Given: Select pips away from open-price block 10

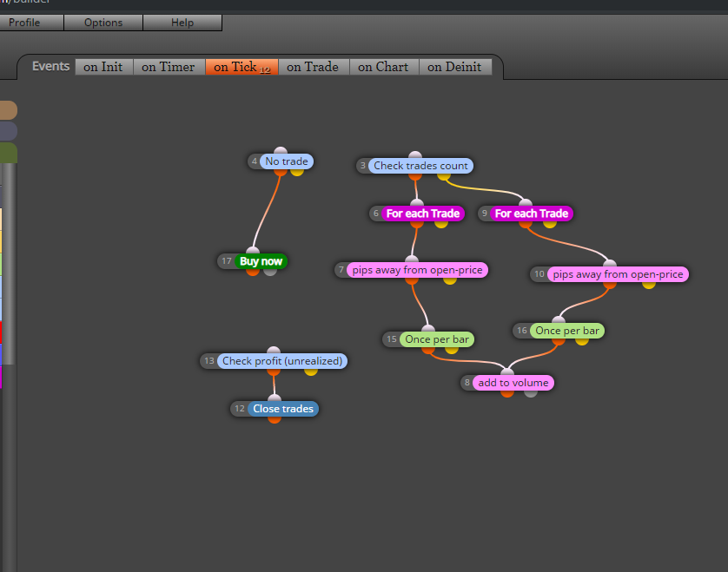Looking at the screenshot, I should pyautogui.click(x=618, y=274).
